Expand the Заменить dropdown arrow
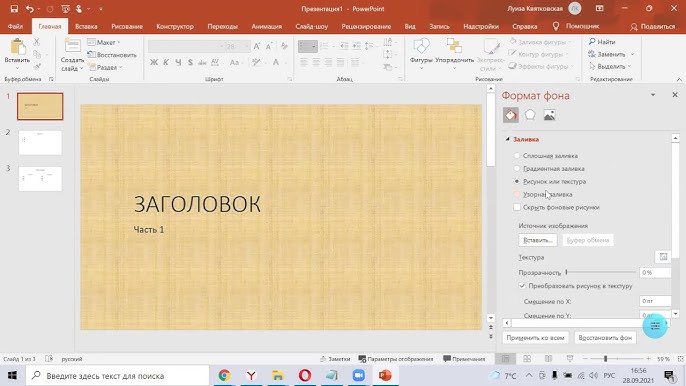This screenshot has width=686, height=386. point(632,54)
